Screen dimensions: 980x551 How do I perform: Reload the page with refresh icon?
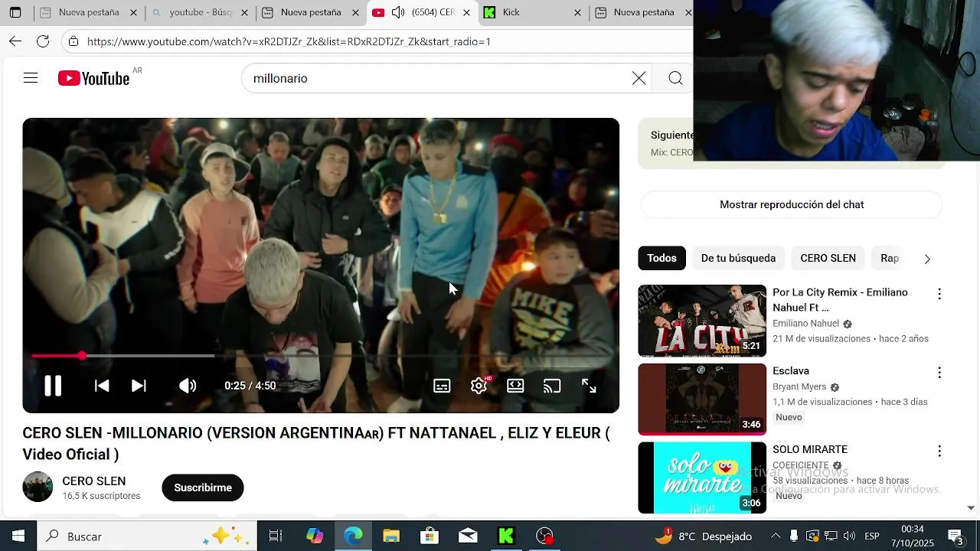pyautogui.click(x=43, y=41)
